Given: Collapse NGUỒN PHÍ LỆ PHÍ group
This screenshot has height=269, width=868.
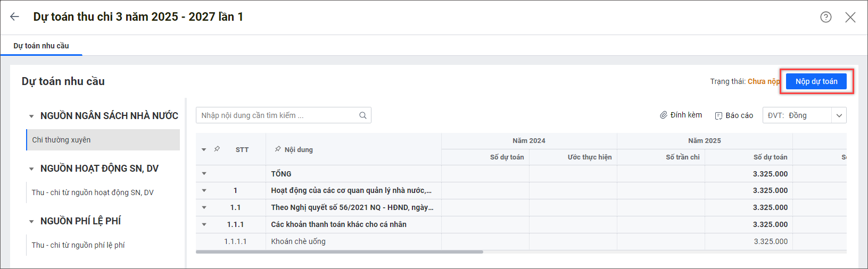Looking at the screenshot, I should tap(31, 221).
